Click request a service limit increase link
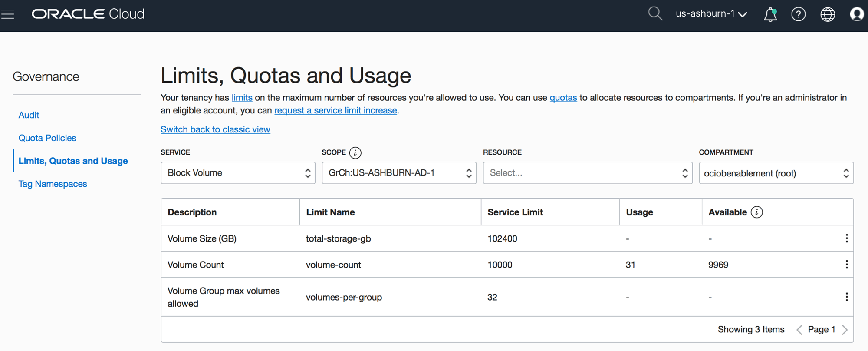The width and height of the screenshot is (868, 351). [x=335, y=110]
